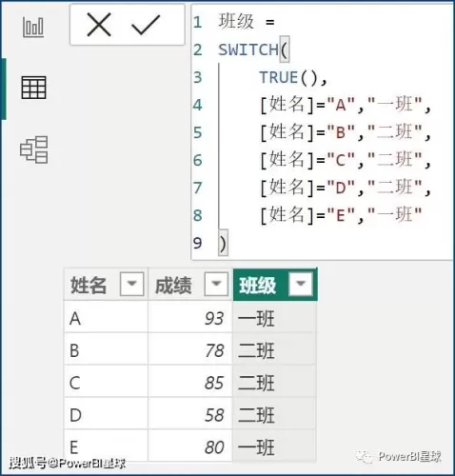
Task: Click formula line with "C","二班"
Action: click(345, 160)
